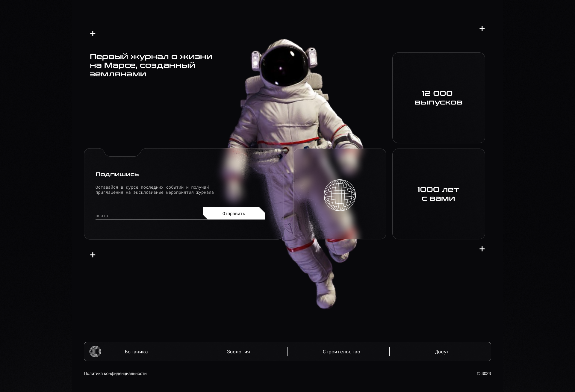Click the bottom-right plus marker
This screenshot has width=575, height=392.
tap(482, 249)
